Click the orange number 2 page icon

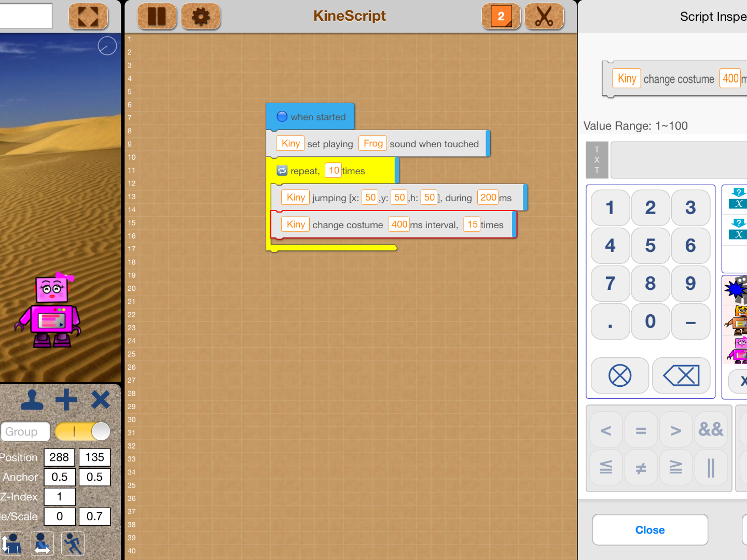coord(501,16)
